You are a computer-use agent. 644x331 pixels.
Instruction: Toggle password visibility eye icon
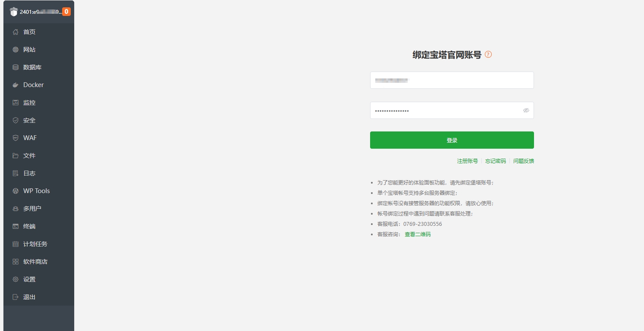click(526, 110)
